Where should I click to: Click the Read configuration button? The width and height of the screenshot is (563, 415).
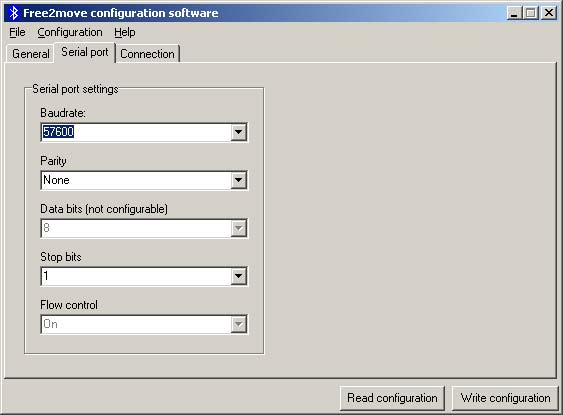(x=392, y=398)
